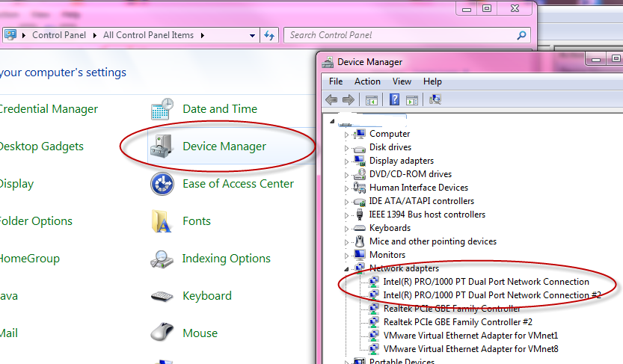Maximize the Control Panel window
Viewport: 623px width, 364px height.
click(486, 8)
